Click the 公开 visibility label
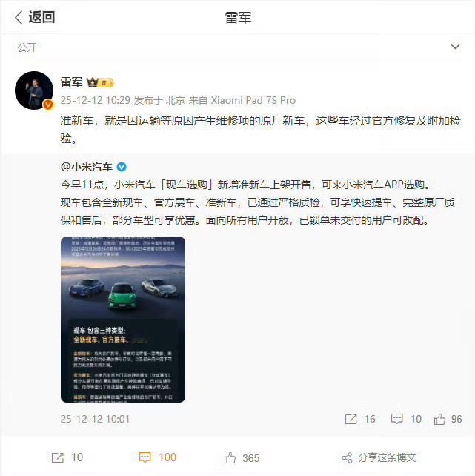This screenshot has width=475, height=476. coord(27,47)
